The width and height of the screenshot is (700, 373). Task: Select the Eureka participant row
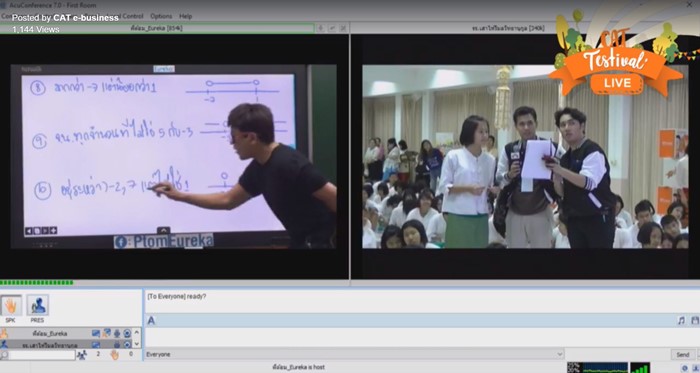click(66, 333)
